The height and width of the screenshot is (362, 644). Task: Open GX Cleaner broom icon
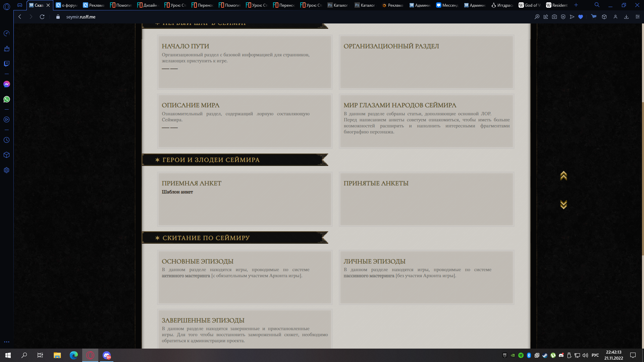(7, 49)
